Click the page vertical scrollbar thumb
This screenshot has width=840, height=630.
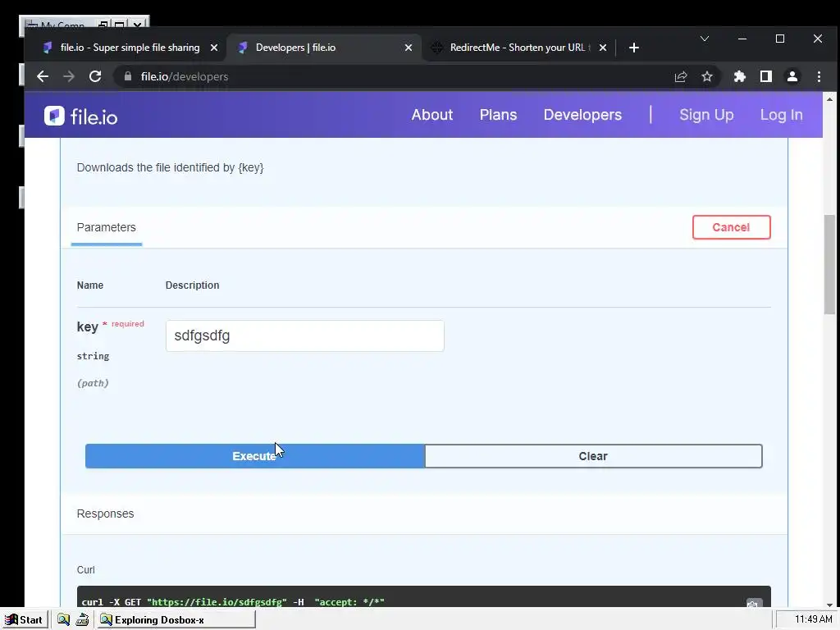point(829,264)
